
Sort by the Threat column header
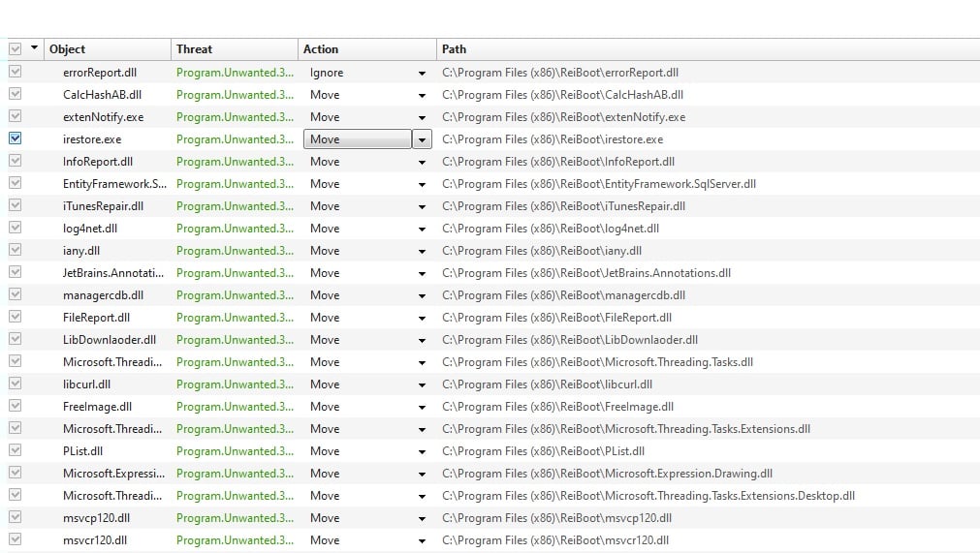(x=233, y=49)
